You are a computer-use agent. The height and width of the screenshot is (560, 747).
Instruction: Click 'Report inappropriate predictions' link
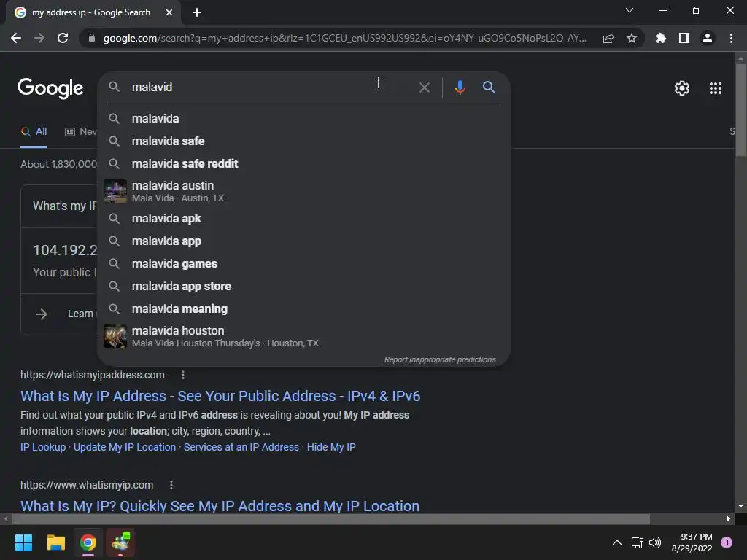(x=440, y=360)
